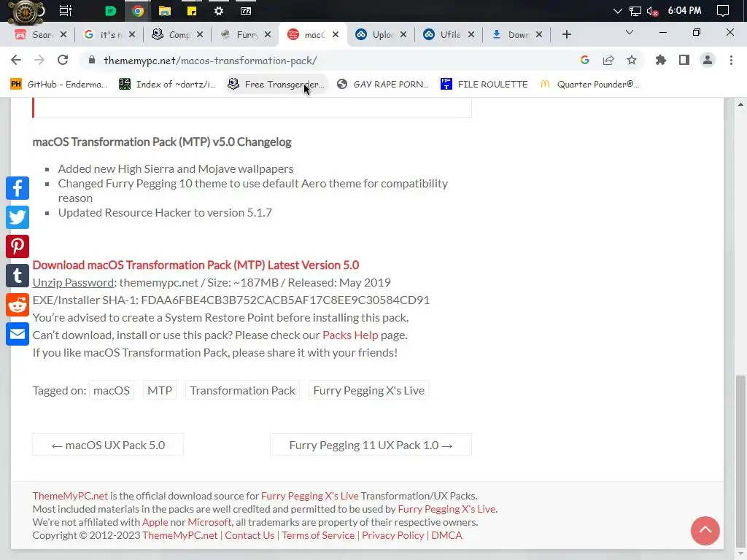Viewport: 747px width, 560px height.
Task: Bookmark this page with star icon
Action: (x=631, y=60)
